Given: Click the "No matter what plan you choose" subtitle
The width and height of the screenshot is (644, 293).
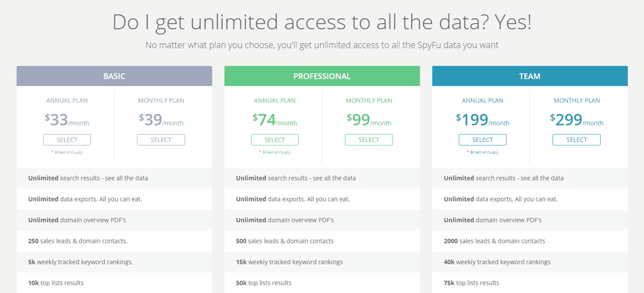Looking at the screenshot, I should tap(322, 45).
